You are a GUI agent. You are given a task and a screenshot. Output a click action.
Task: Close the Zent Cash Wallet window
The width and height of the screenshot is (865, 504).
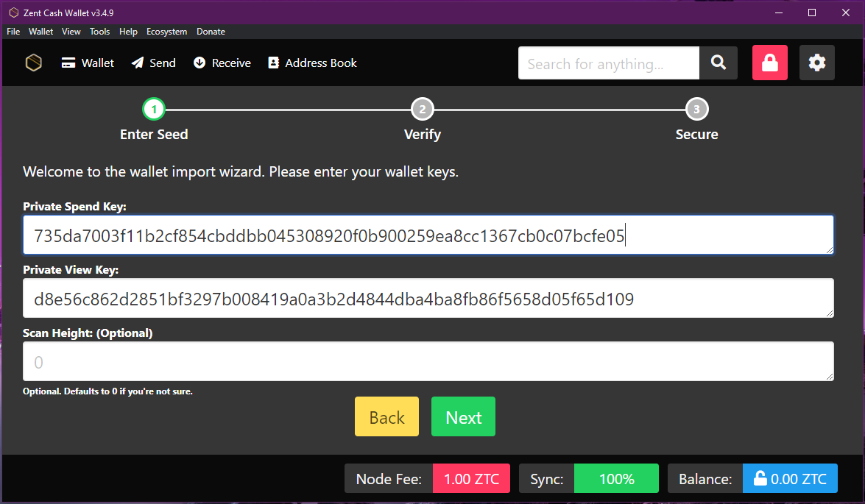click(846, 12)
